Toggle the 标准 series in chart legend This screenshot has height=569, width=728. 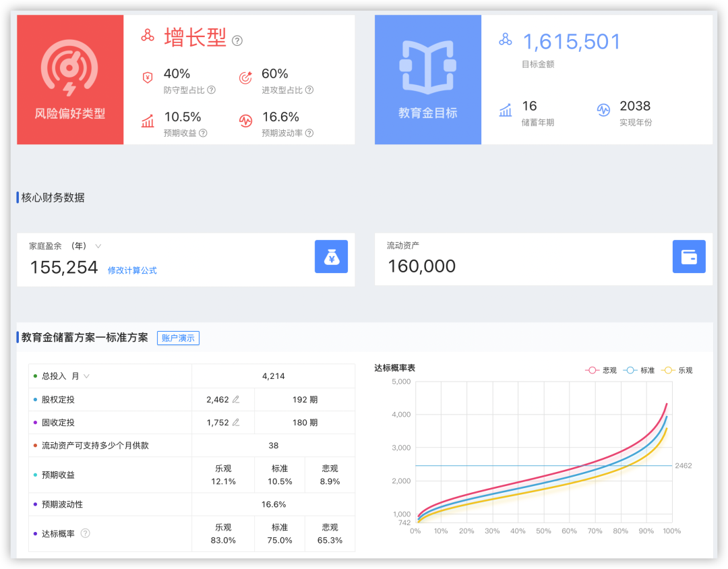tap(639, 370)
